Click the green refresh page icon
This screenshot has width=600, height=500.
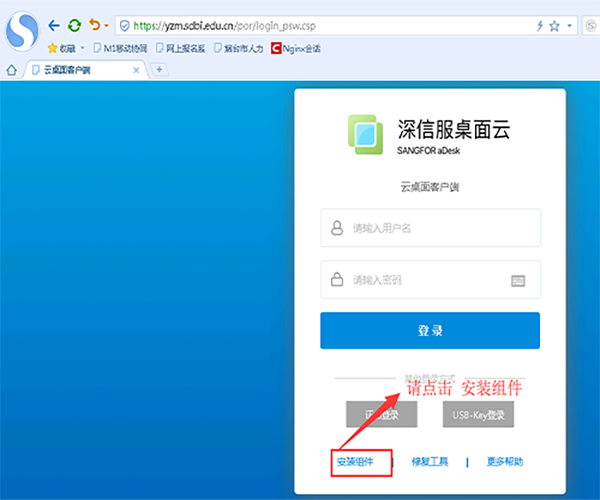tap(74, 24)
